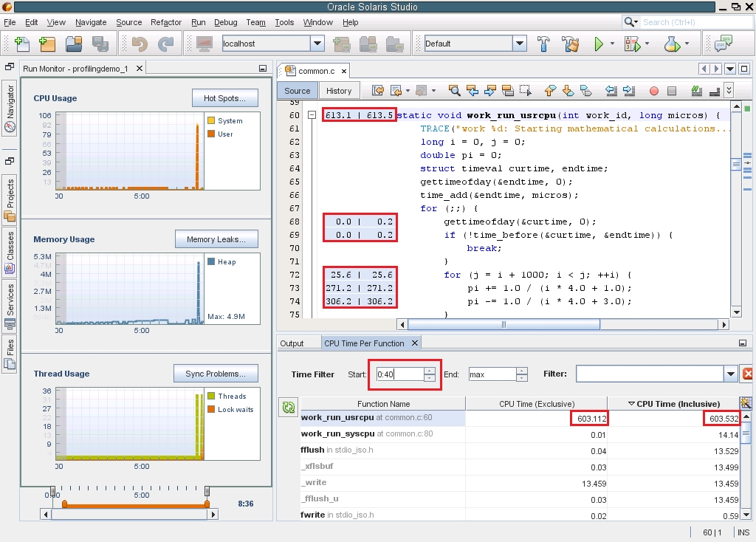Image resolution: width=756 pixels, height=542 pixels.
Task: Click the editor horizontal scrollbar thumb
Action: point(504,324)
